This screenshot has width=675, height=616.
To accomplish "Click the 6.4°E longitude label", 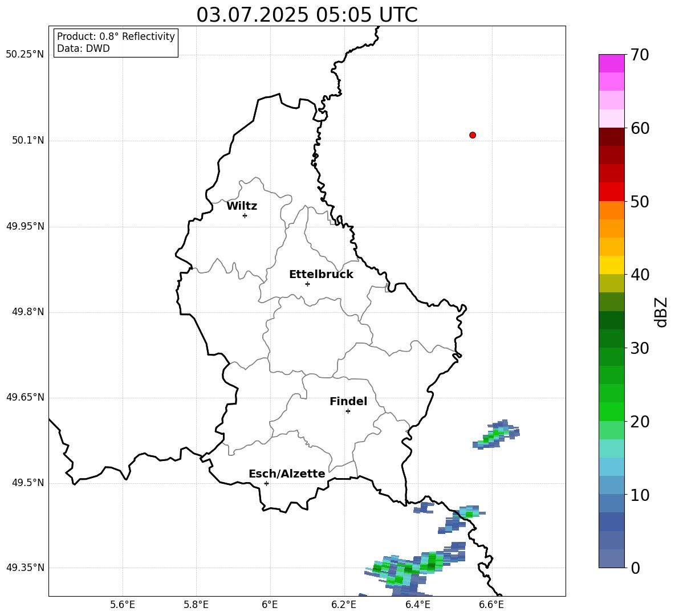I will click(x=417, y=605).
